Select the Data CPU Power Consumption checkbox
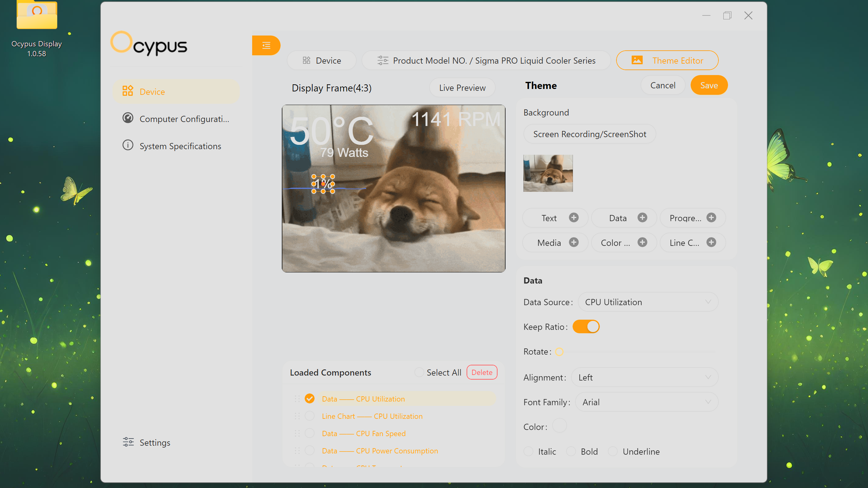The image size is (868, 488). [309, 451]
